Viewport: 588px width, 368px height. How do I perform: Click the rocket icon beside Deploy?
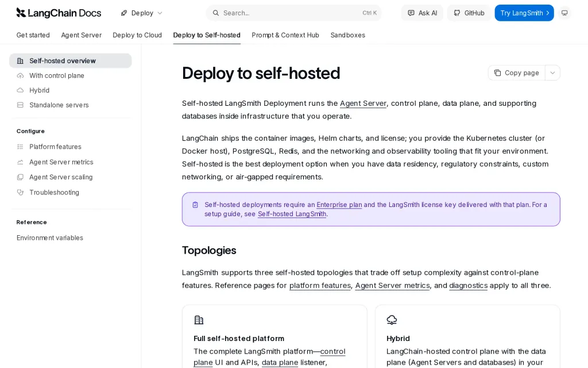pos(124,13)
